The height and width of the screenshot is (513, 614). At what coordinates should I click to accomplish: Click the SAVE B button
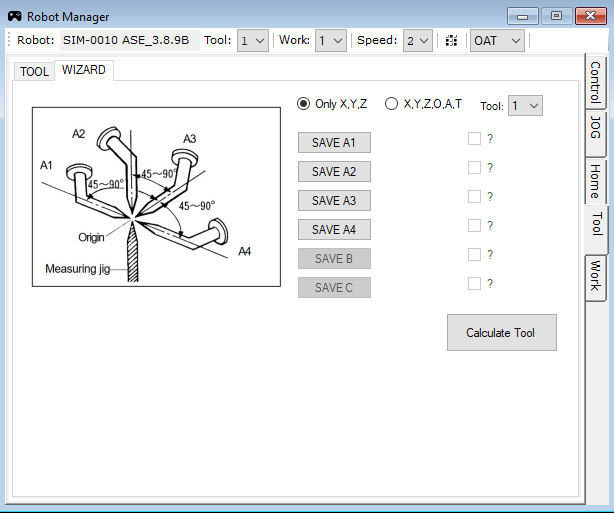pos(334,258)
